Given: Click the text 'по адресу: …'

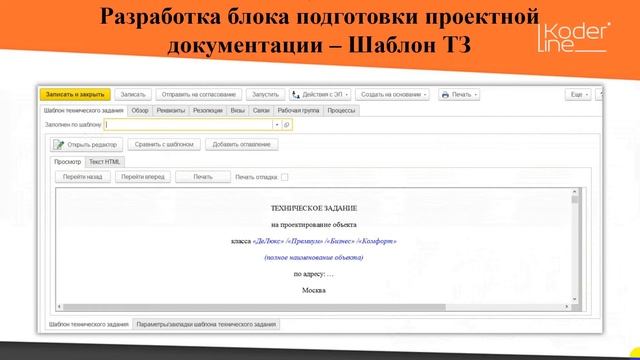Looking at the screenshot, I should 314,274.
